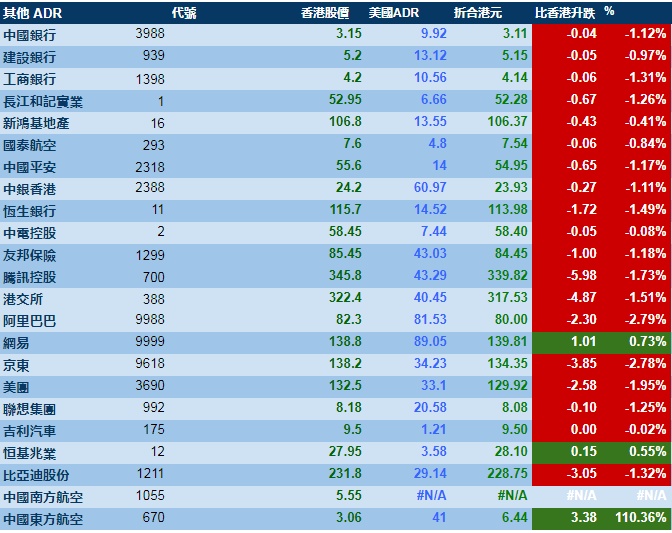
Task: Click 建設銀行 ADR price 13.12
Action: 430,55
